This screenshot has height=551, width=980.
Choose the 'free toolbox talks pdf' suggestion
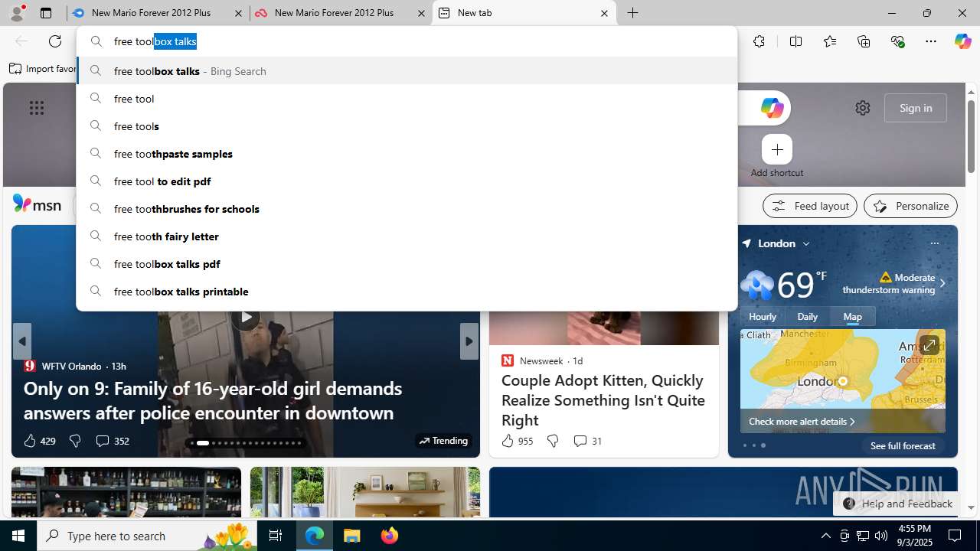point(407,264)
